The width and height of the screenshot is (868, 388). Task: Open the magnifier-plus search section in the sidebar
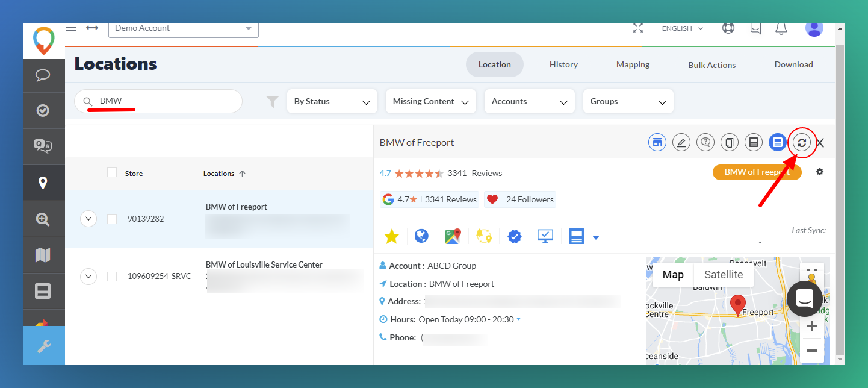(43, 219)
